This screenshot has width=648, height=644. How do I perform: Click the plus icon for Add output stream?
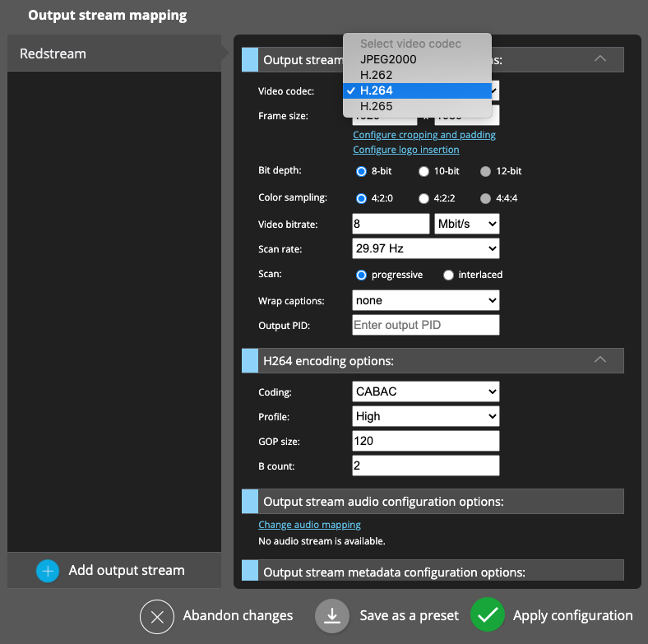48,571
